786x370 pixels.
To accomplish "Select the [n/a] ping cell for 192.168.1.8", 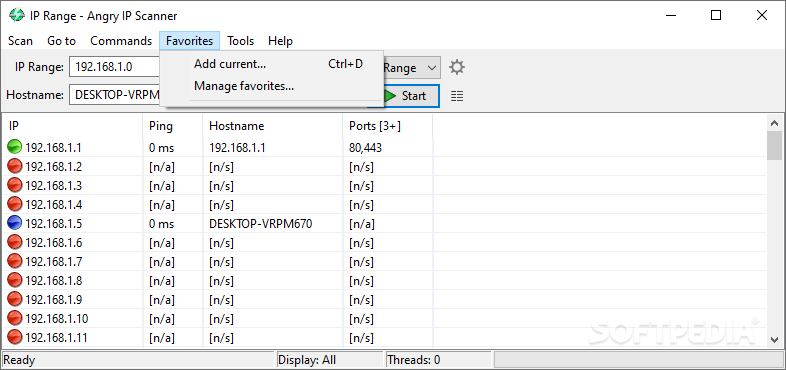I will [x=162, y=281].
